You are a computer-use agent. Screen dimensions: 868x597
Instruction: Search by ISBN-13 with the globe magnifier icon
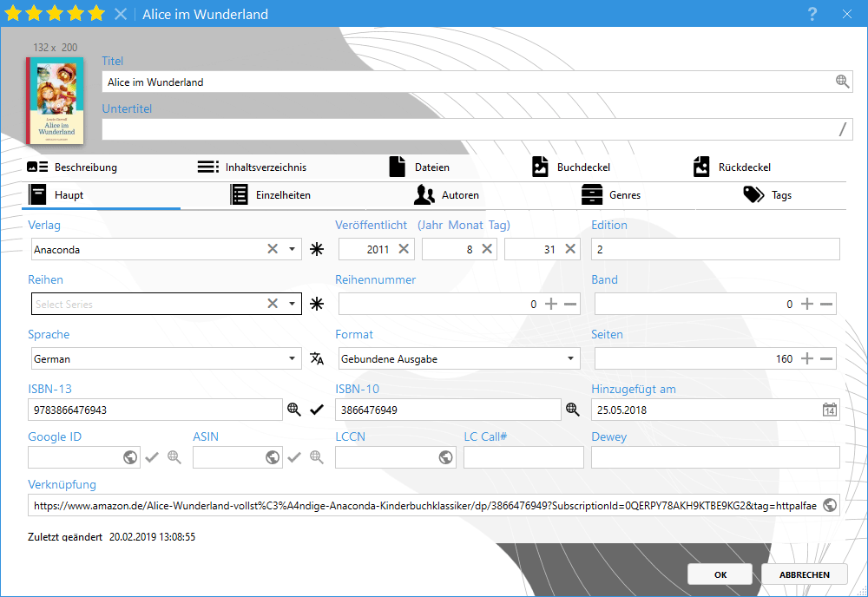294,410
